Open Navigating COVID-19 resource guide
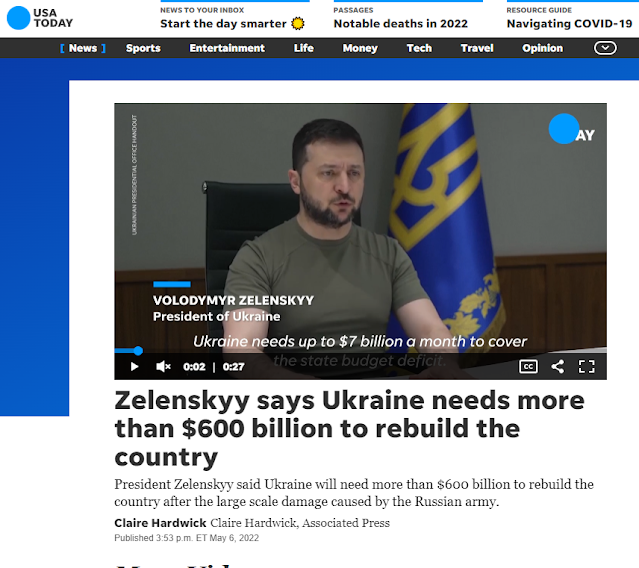The width and height of the screenshot is (639, 568). point(569,24)
